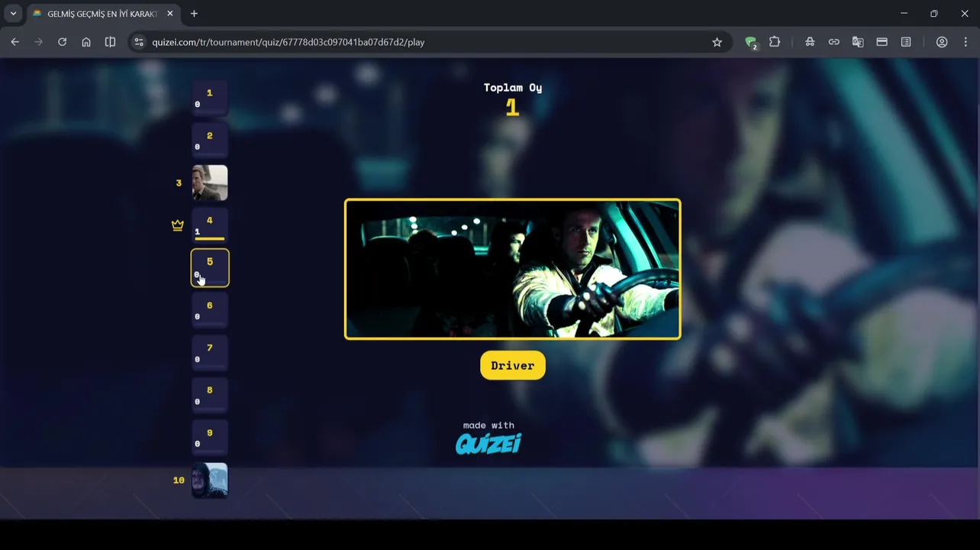The height and width of the screenshot is (550, 980).
Task: Click the Driver movie scene image
Action: pyautogui.click(x=512, y=269)
